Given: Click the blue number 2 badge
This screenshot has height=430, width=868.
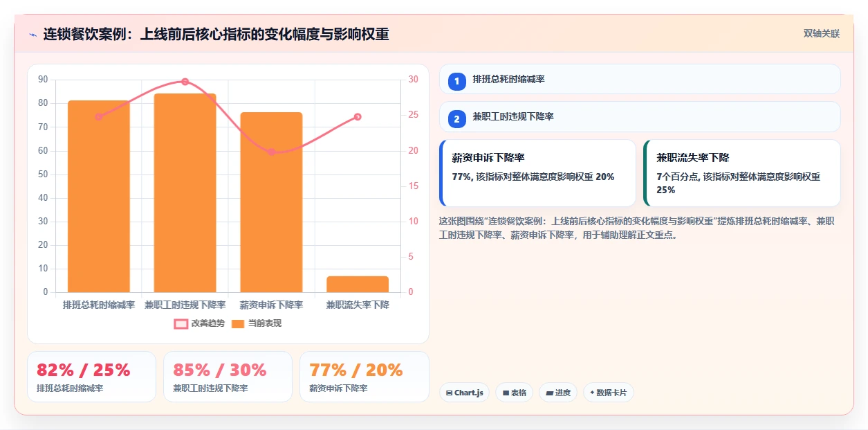Looking at the screenshot, I should pyautogui.click(x=456, y=119).
